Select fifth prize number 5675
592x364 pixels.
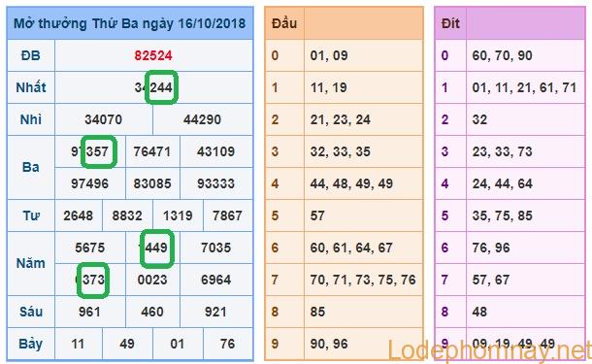click(x=90, y=248)
